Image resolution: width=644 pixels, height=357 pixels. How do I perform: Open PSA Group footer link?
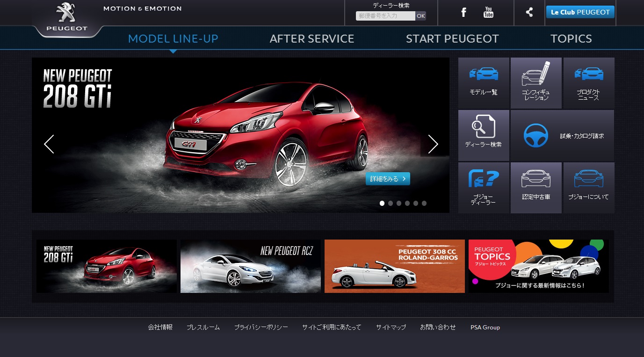(x=485, y=328)
